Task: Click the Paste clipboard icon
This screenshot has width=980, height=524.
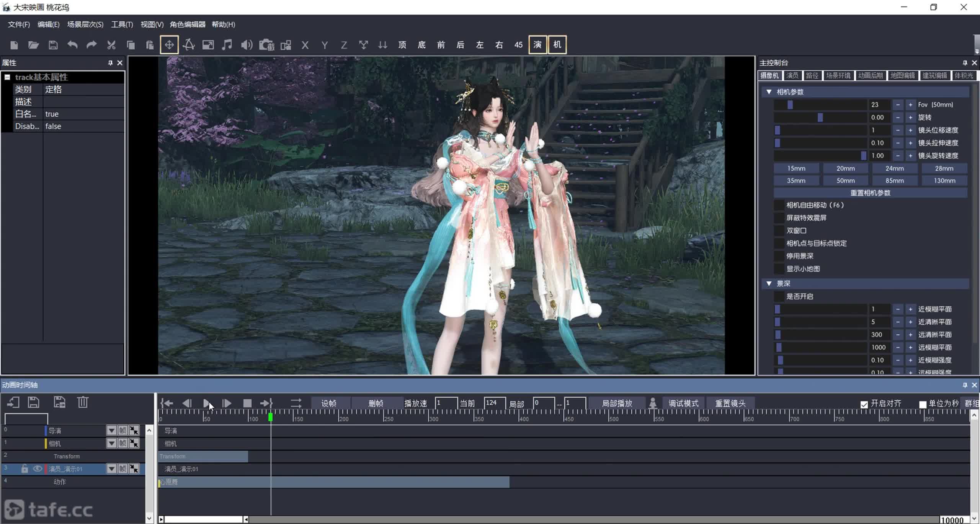Action: (150, 45)
